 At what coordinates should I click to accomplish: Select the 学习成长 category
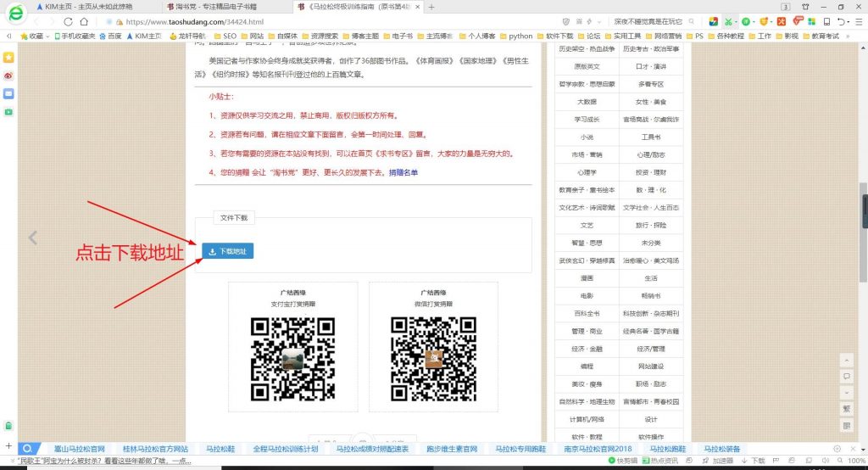tap(587, 119)
